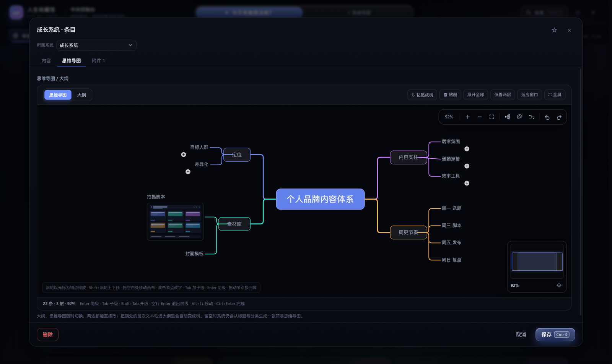Click the 适应窗口 button
The height and width of the screenshot is (364, 612).
[x=529, y=95]
